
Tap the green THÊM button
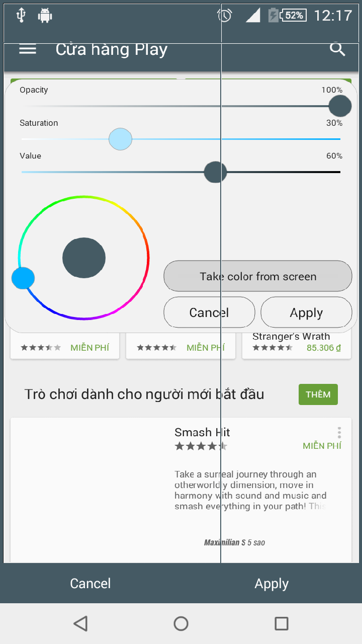(x=318, y=394)
